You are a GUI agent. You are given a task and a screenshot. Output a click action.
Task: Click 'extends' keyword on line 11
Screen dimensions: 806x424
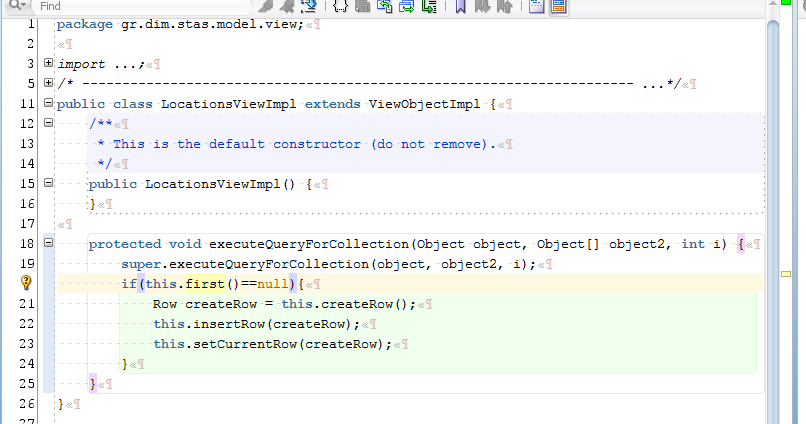(x=333, y=104)
